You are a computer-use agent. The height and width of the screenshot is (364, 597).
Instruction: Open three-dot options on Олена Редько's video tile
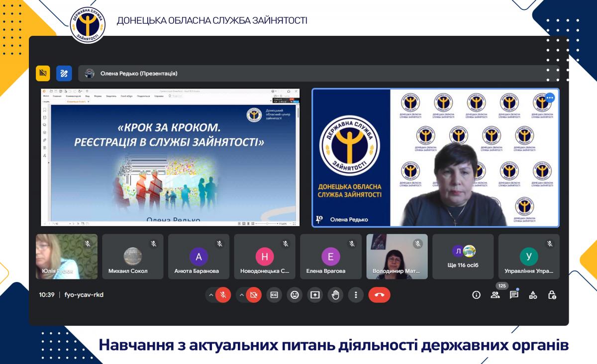point(550,98)
